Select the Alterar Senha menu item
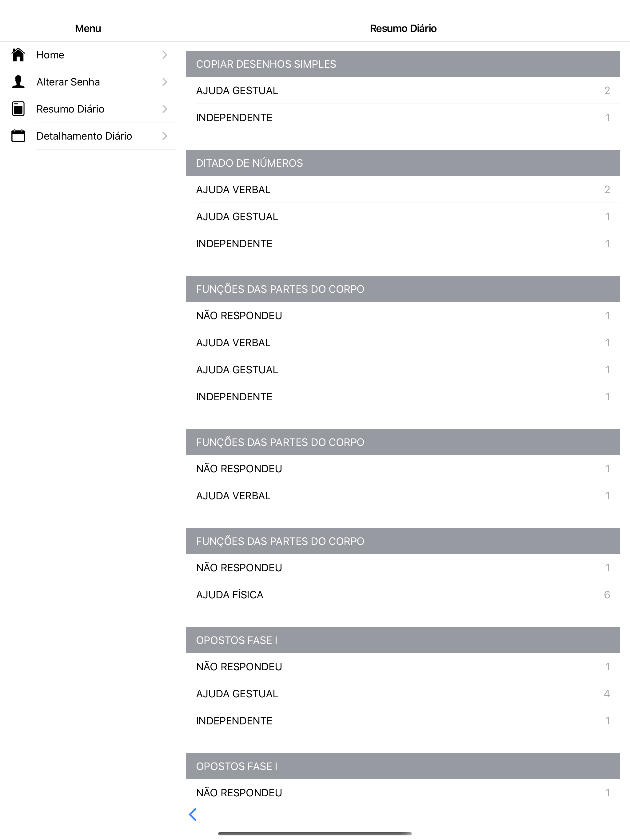The width and height of the screenshot is (630, 840). tap(88, 82)
